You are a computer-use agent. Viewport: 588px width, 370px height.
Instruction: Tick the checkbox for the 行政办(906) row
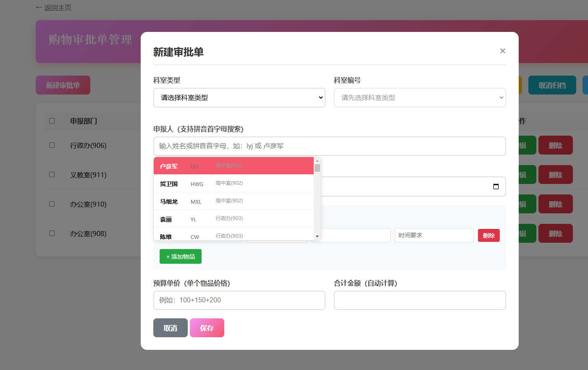tap(52, 145)
